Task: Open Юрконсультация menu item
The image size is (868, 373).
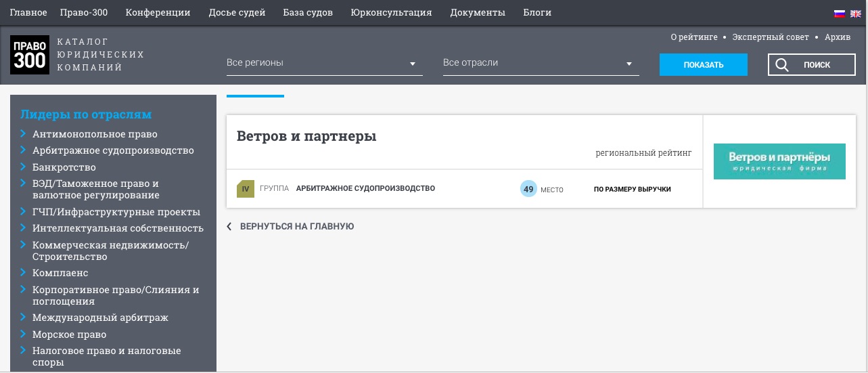Action: pos(391,12)
